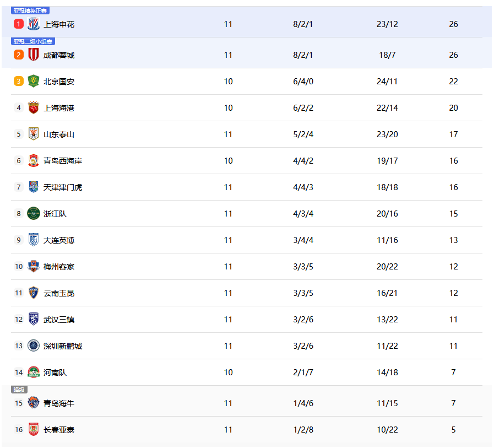Click the Meizhou Hakka (梅州客家) team badge
The height and width of the screenshot is (448, 494).
pyautogui.click(x=34, y=267)
